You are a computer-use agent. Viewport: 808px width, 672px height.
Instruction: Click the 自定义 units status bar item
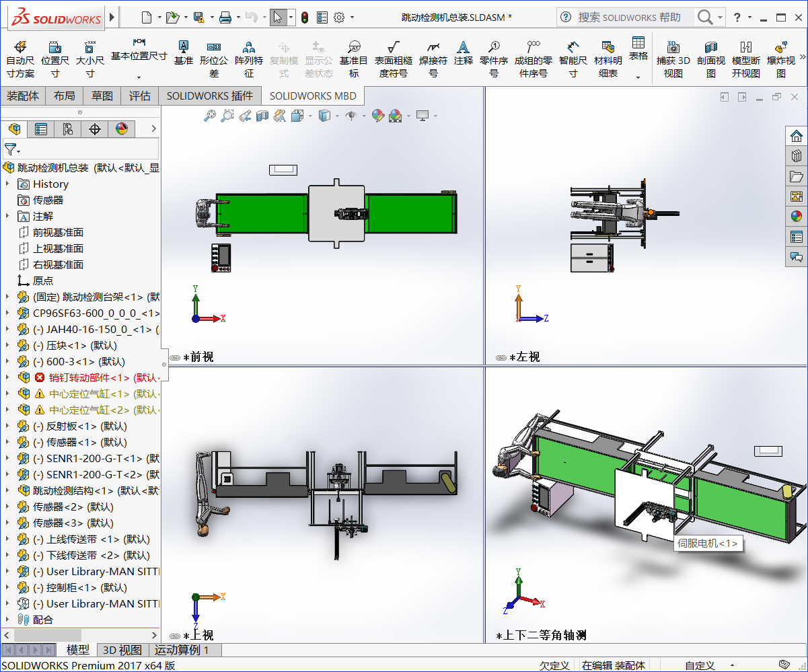coord(700,665)
